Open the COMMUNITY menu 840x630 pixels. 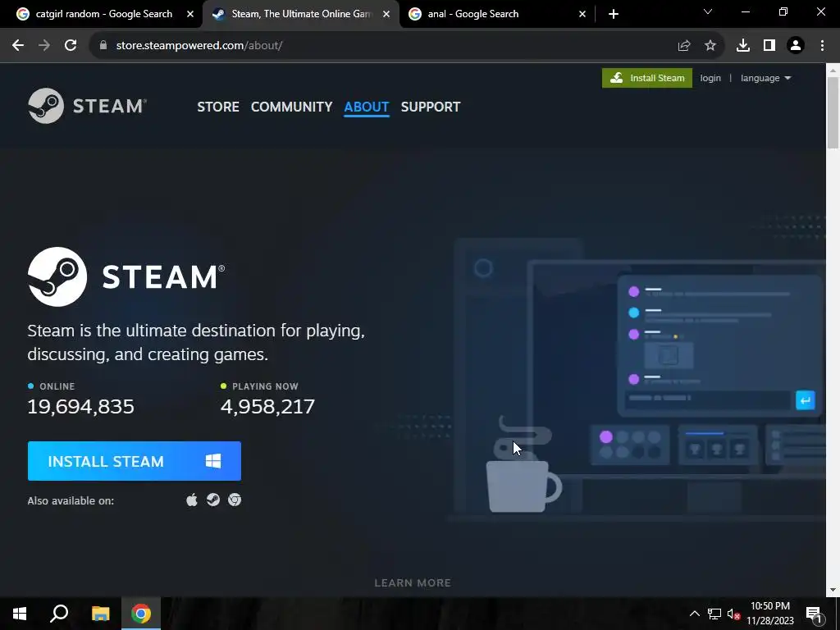291,107
